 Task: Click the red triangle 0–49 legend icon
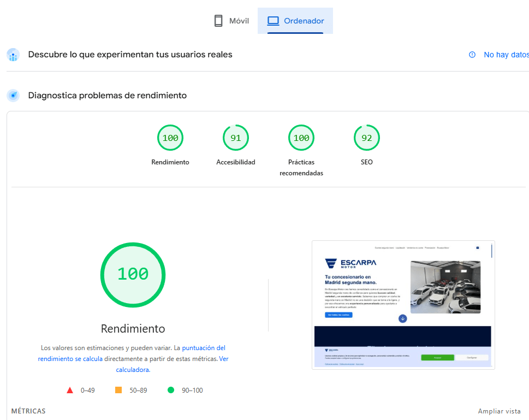click(x=70, y=390)
